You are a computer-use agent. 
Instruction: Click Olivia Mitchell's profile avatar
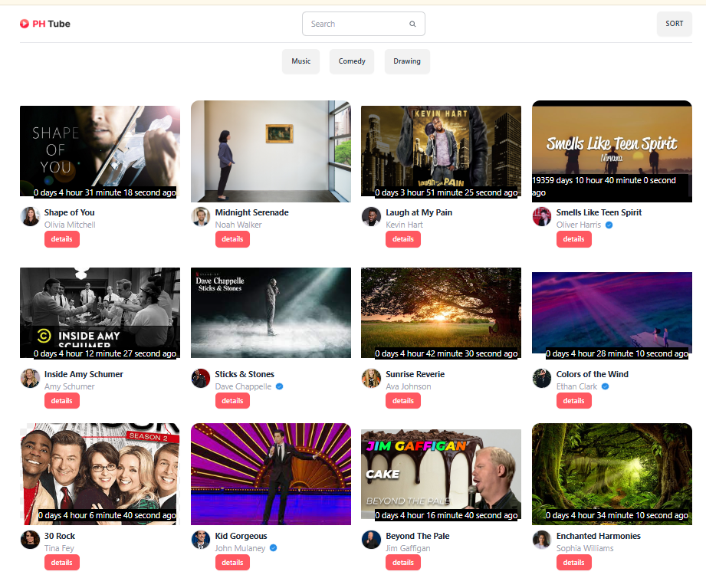(30, 216)
